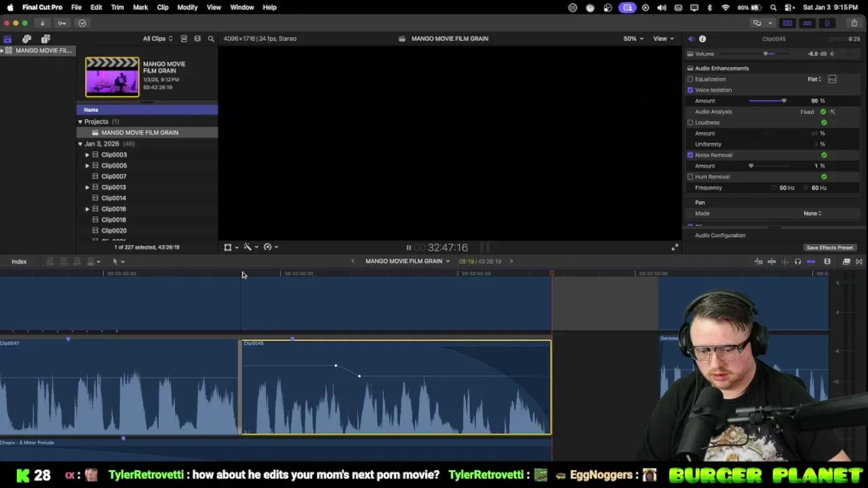Enable the Hum Removal checkbox
868x488 pixels.
tap(690, 177)
